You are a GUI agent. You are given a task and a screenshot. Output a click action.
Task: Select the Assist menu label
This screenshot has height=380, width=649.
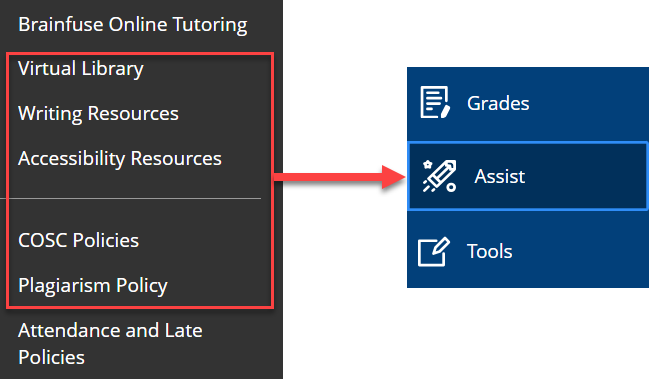pyautogui.click(x=500, y=176)
